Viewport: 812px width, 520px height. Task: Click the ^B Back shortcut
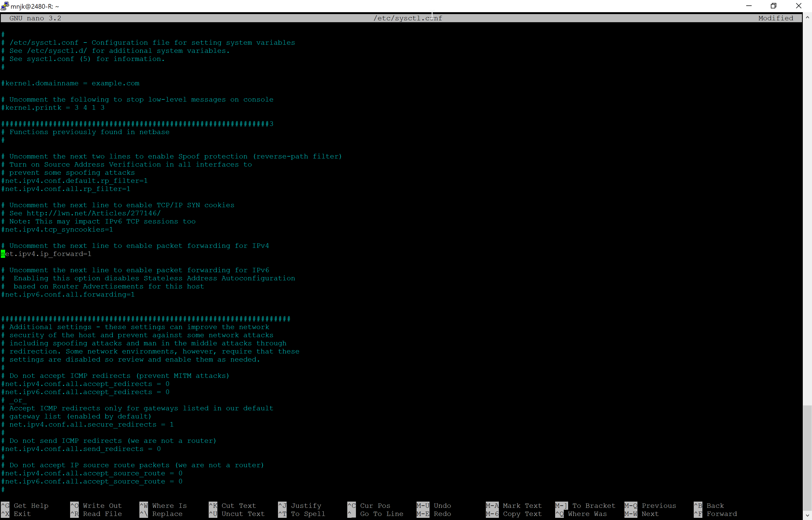click(709, 505)
